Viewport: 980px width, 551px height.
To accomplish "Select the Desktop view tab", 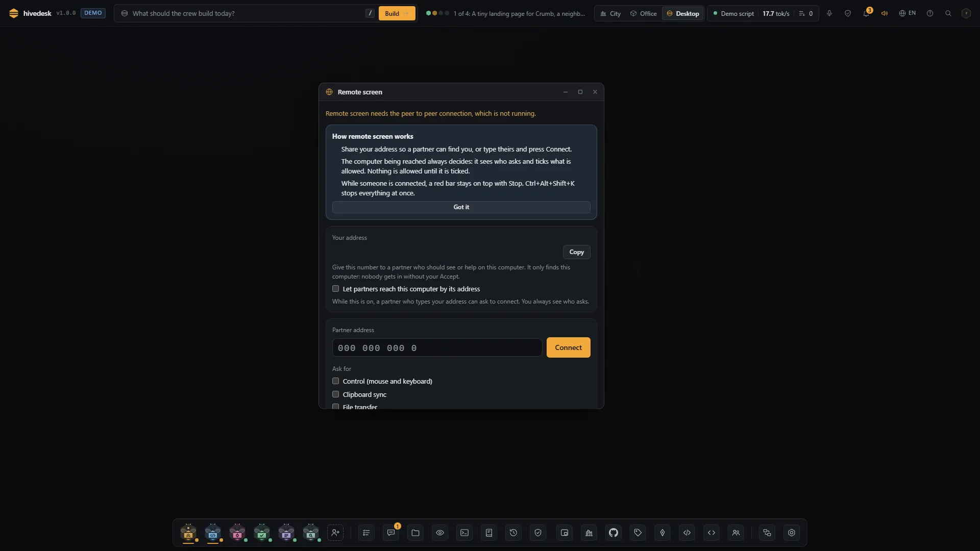I will 683,13.
